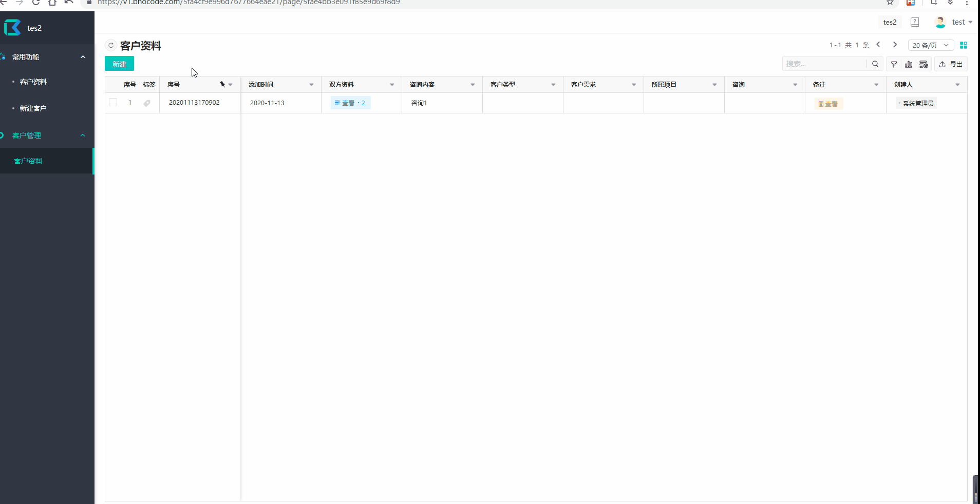
Task: Go to next page arrow
Action: click(x=895, y=45)
